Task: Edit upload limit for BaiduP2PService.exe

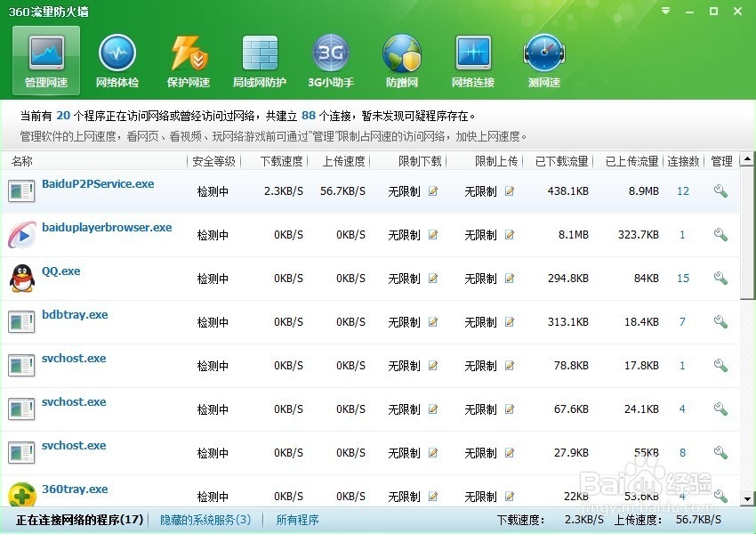Action: click(x=509, y=191)
